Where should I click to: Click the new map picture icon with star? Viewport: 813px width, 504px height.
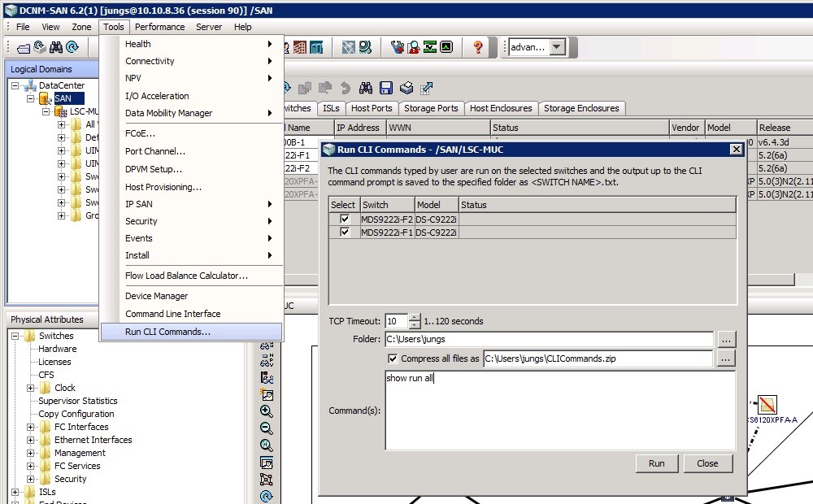point(267,395)
